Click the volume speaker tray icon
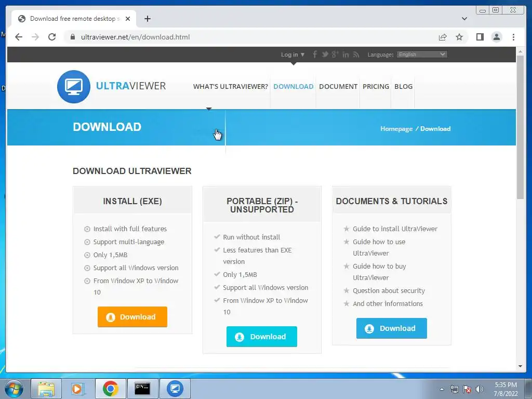 479,389
